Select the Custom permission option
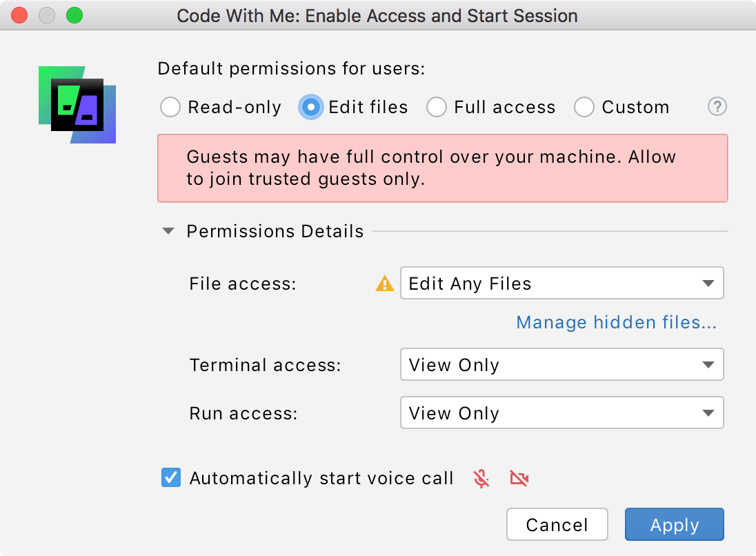Image resolution: width=756 pixels, height=556 pixels. click(x=584, y=107)
